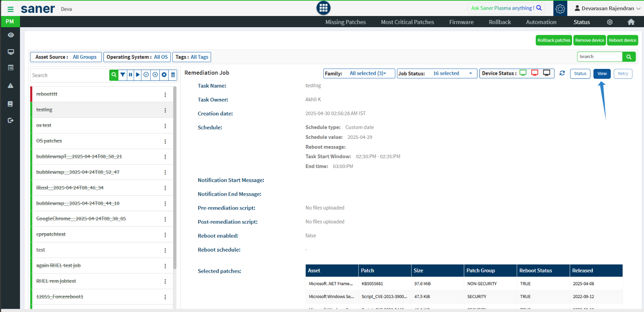Click the top-right Search input field
Image resolution: width=644 pixels, height=312 pixels.
point(600,57)
